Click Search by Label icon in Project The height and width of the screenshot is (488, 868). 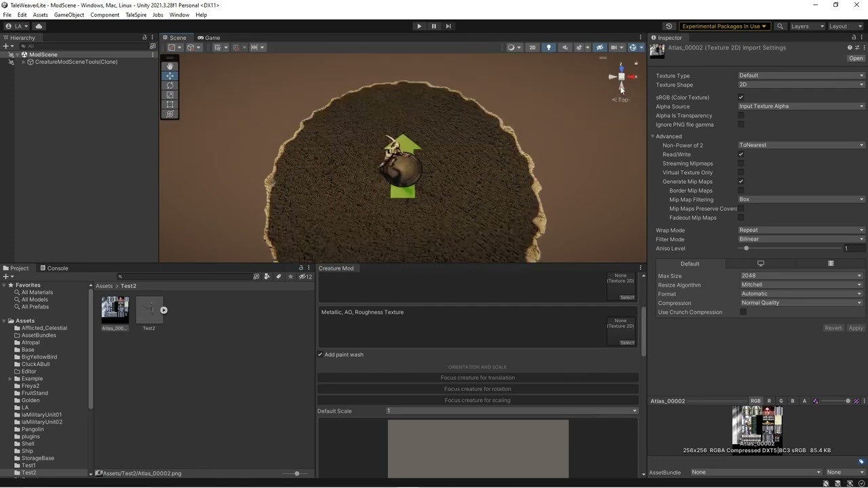click(x=278, y=277)
